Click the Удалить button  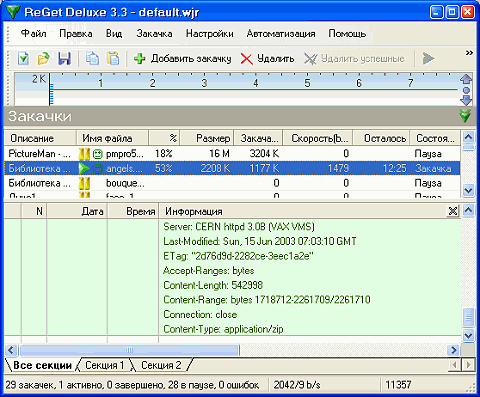pos(267,59)
